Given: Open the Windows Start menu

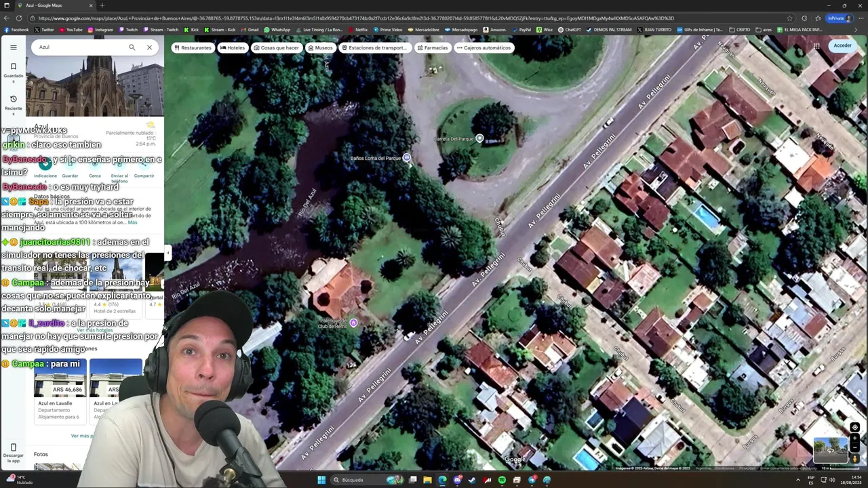Looking at the screenshot, I should [321, 480].
